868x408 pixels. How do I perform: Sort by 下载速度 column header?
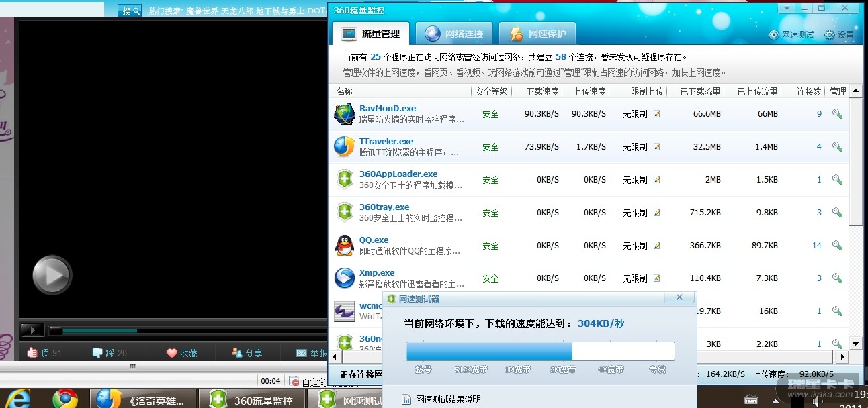[x=542, y=91]
